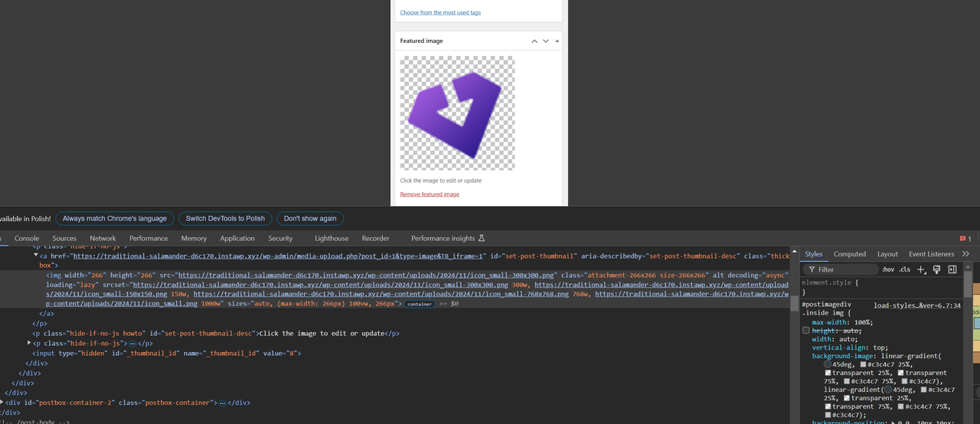Click the Featured image thumbnail preview
The image size is (980, 424).
click(x=457, y=113)
